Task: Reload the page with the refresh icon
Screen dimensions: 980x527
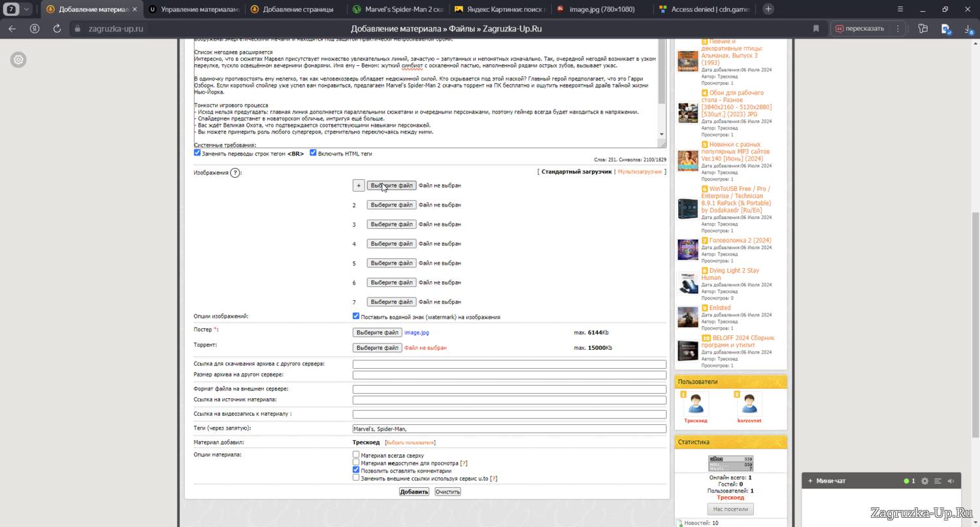Action: click(57, 29)
